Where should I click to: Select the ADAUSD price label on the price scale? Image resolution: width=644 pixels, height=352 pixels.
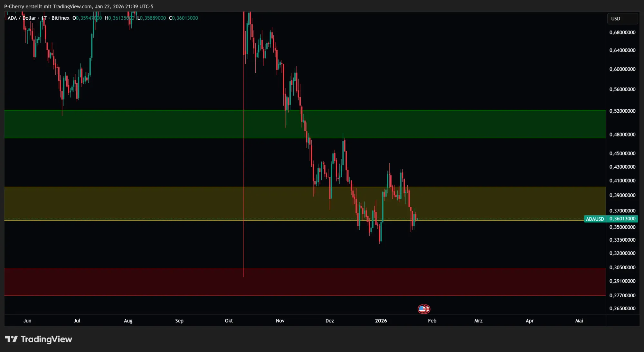point(595,219)
